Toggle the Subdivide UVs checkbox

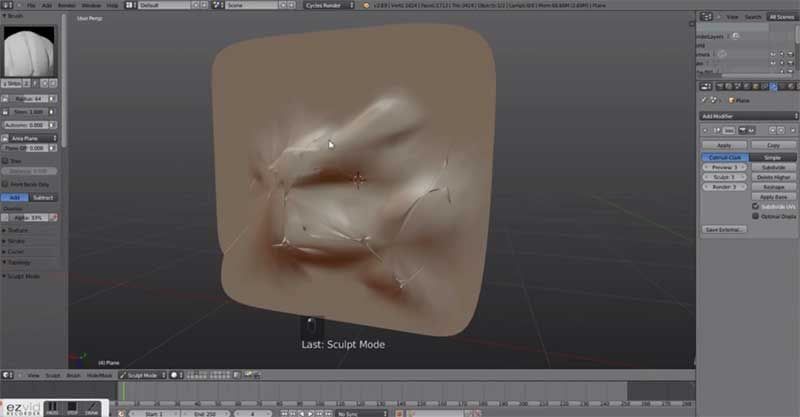(755, 206)
